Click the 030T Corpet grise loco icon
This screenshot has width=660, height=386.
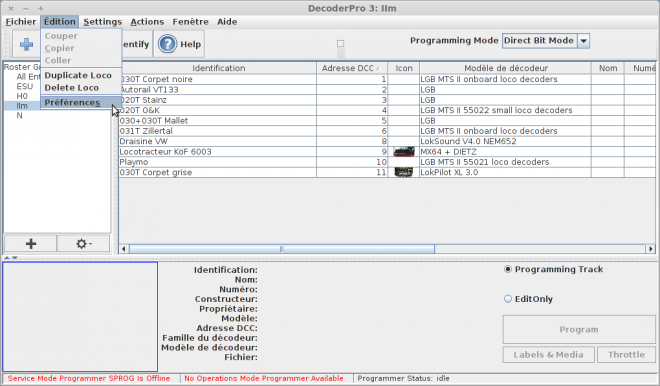click(x=404, y=172)
